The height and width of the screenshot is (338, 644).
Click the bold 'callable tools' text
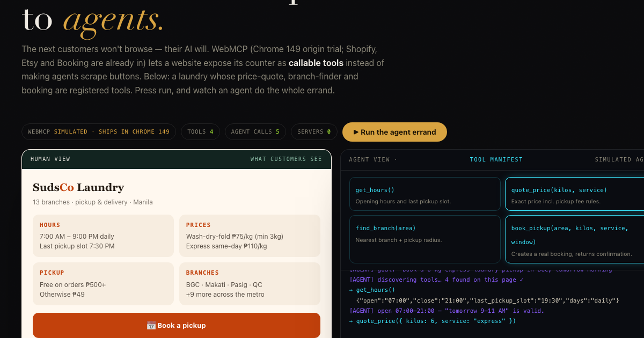coord(316,63)
